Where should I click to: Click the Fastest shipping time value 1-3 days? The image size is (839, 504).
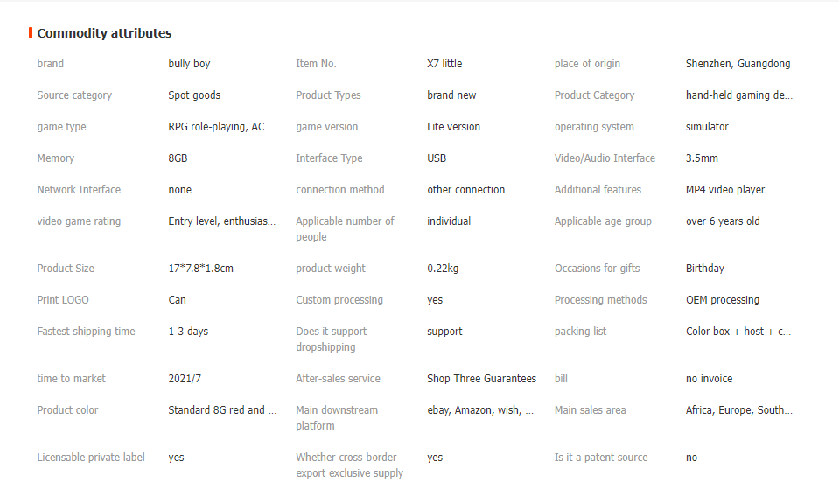(x=188, y=332)
